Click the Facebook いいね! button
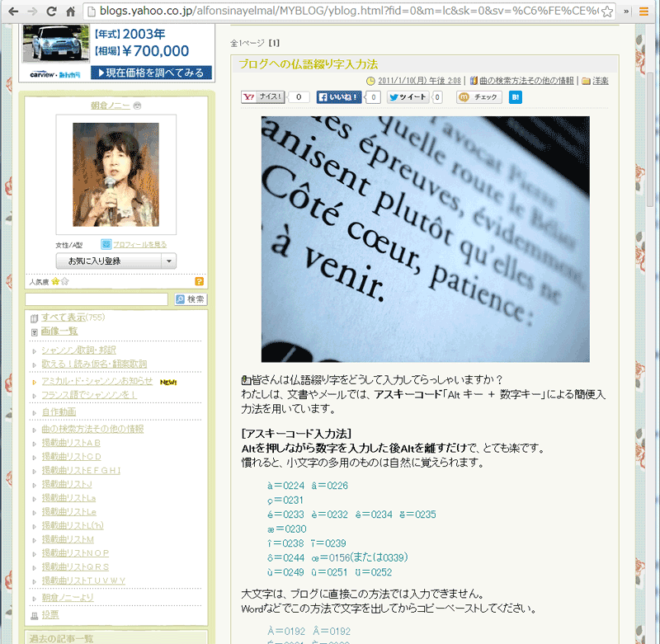660x644 pixels. [x=339, y=97]
